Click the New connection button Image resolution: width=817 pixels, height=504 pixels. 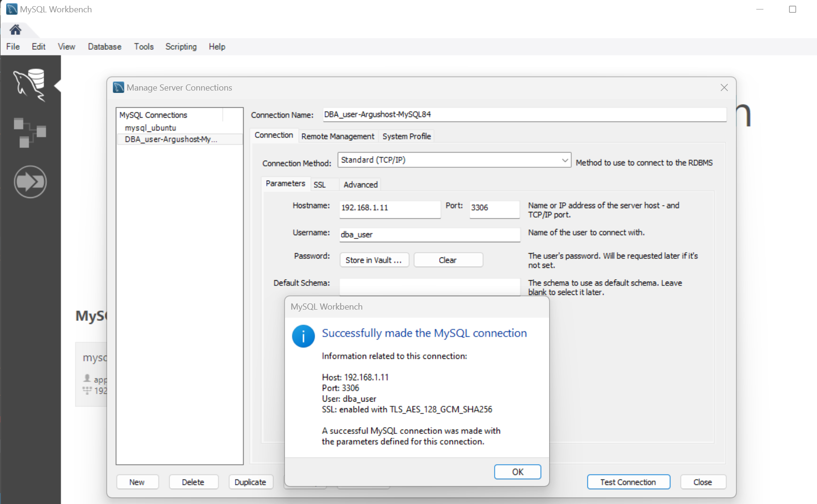137,482
